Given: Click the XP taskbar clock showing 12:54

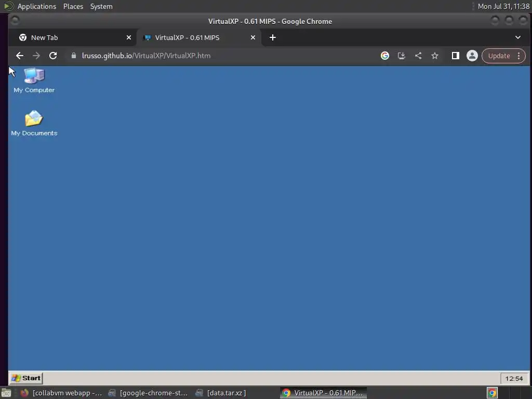Looking at the screenshot, I should [x=514, y=378].
